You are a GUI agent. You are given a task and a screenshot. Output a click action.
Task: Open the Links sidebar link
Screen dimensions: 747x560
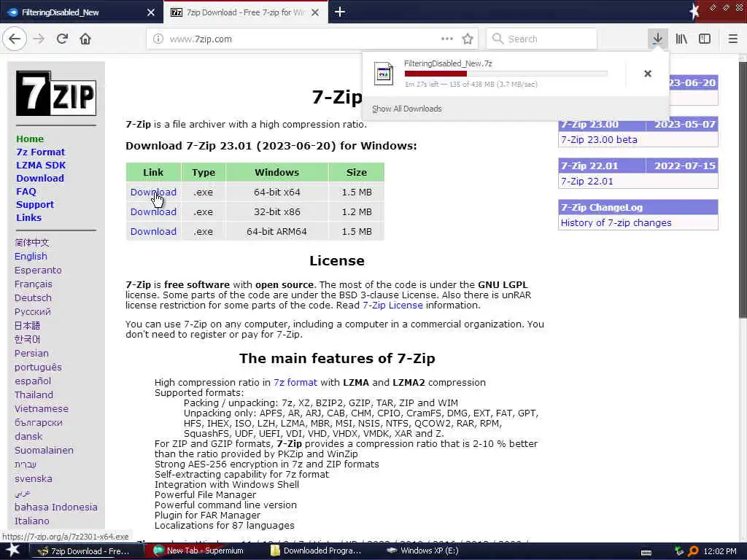point(28,217)
